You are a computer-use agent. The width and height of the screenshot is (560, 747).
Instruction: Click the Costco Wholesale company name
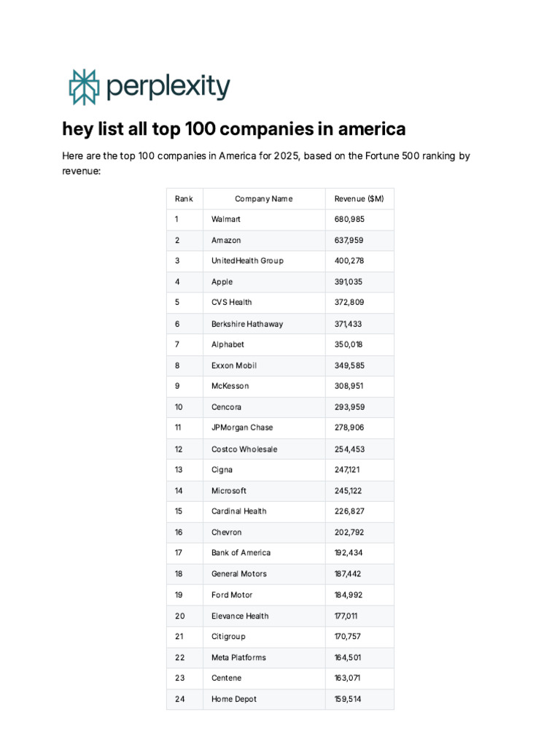(x=244, y=449)
